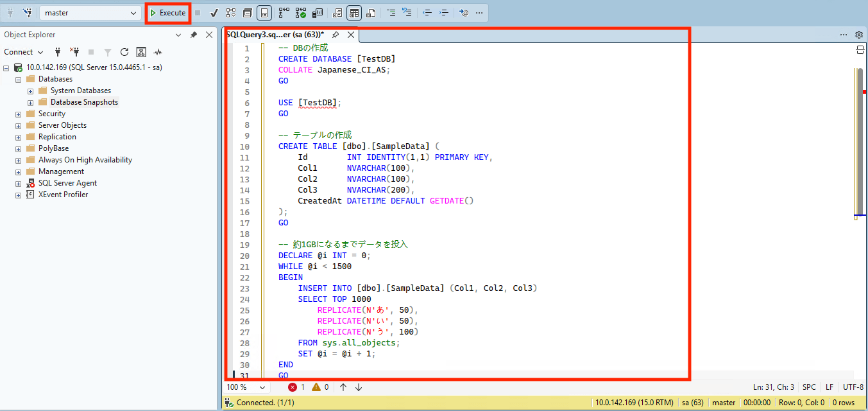
Task: Open the tab settings gear icon
Action: pos(859,35)
